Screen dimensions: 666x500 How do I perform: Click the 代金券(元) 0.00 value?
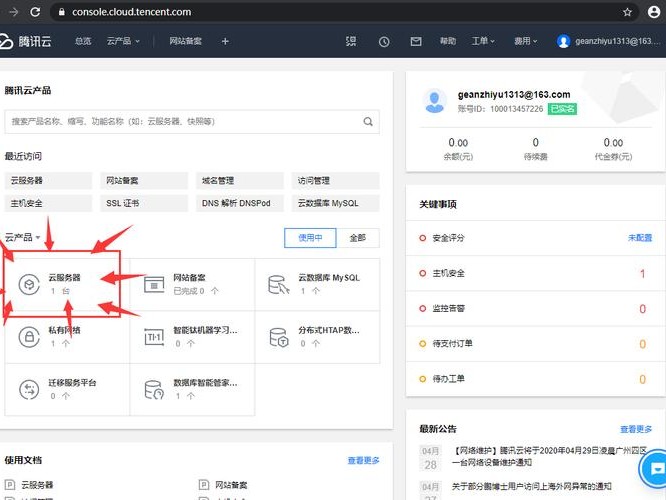coord(613,143)
